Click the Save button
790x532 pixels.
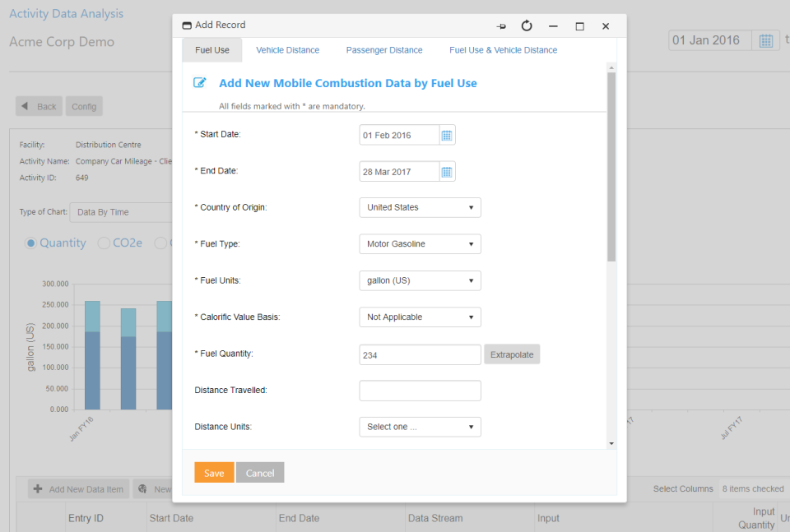[214, 473]
